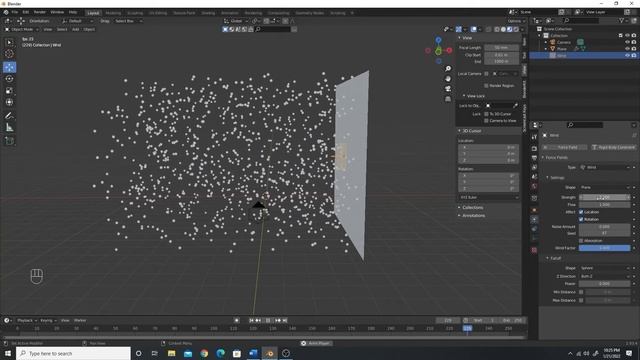Activate the Transform tool

click(9, 102)
